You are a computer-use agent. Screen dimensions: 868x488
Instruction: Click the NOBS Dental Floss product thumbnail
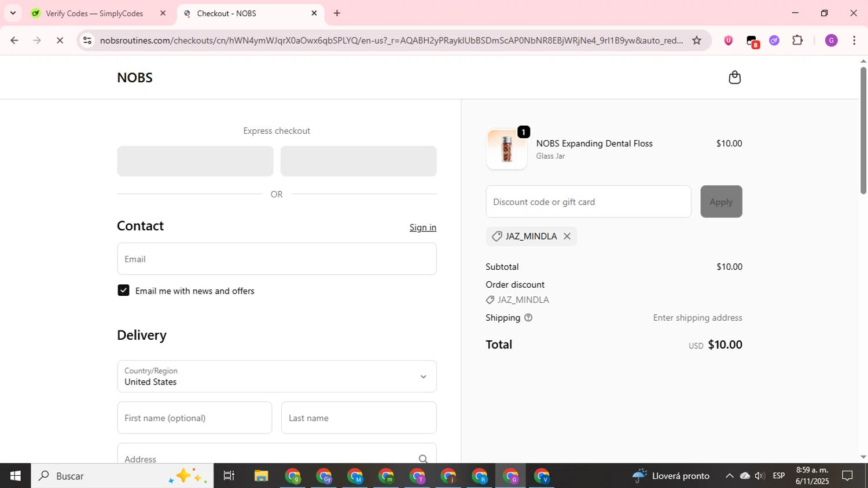point(506,149)
